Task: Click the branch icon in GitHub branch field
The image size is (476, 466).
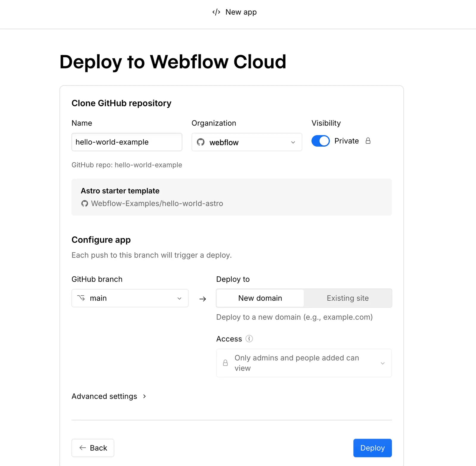Action: point(81,298)
